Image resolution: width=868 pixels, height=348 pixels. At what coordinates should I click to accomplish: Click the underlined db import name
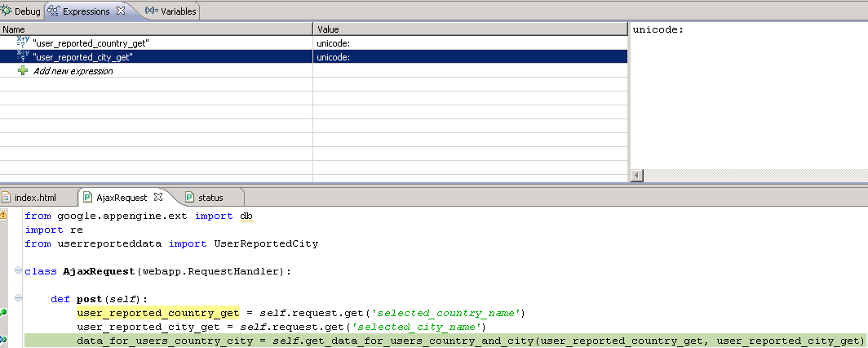(x=246, y=216)
